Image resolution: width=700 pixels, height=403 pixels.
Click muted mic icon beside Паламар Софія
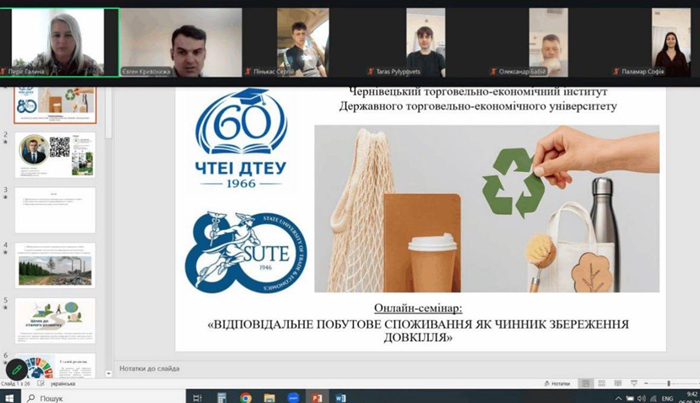click(616, 71)
